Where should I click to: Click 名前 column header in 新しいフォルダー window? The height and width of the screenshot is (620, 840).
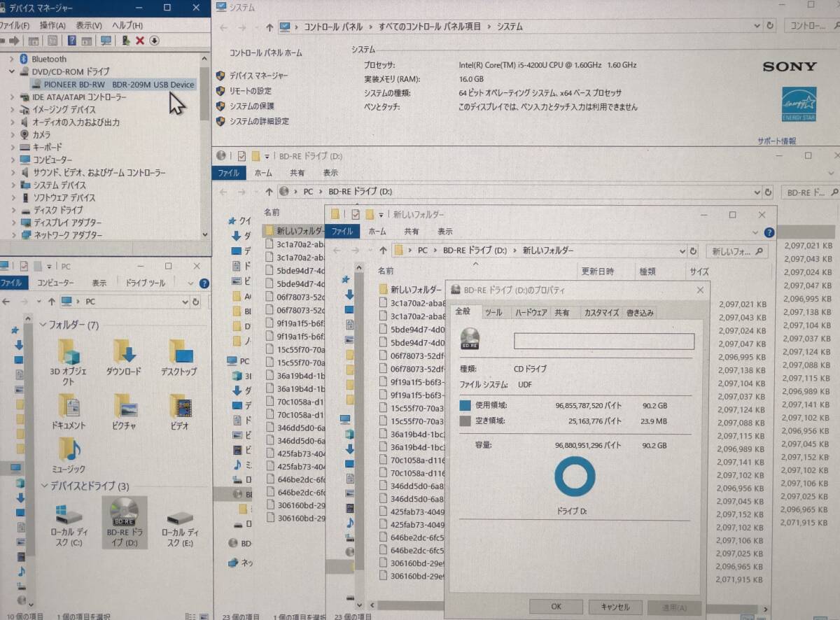coord(386,271)
